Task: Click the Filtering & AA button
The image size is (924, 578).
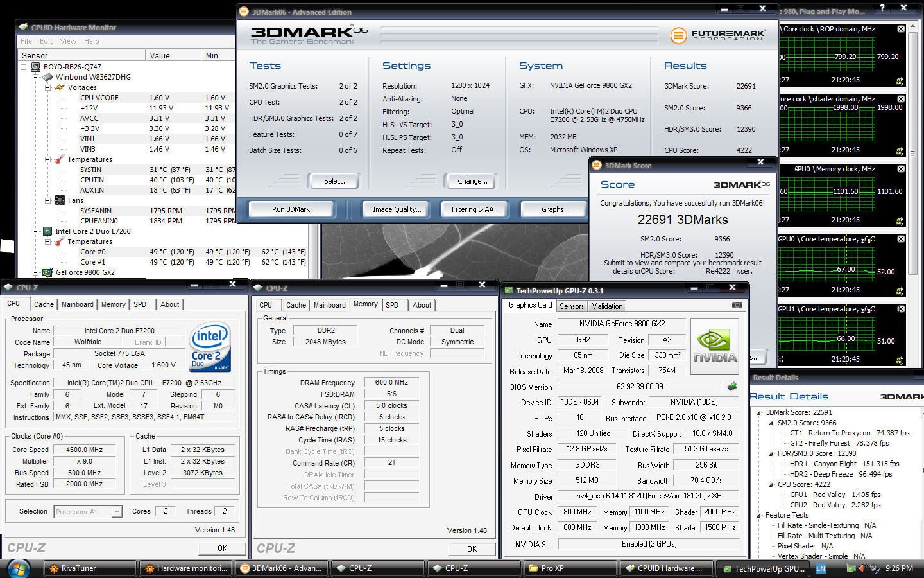Action: tap(475, 209)
